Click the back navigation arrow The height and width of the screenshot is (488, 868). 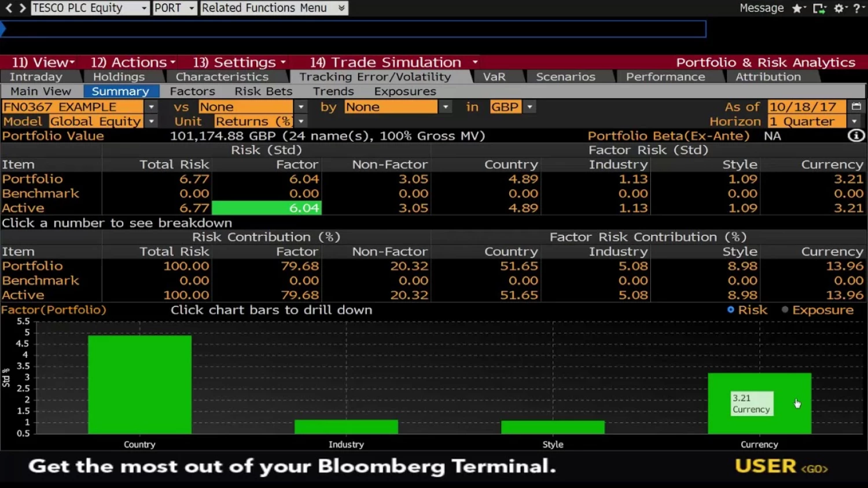(9, 8)
